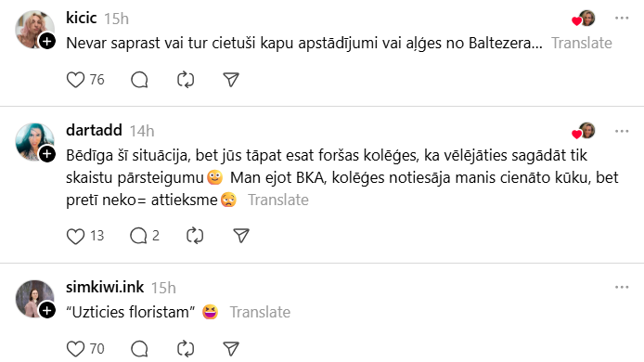This screenshot has height=362, width=644.
Task: Open the 2 replies on dartadd's comment
Action: tap(144, 237)
